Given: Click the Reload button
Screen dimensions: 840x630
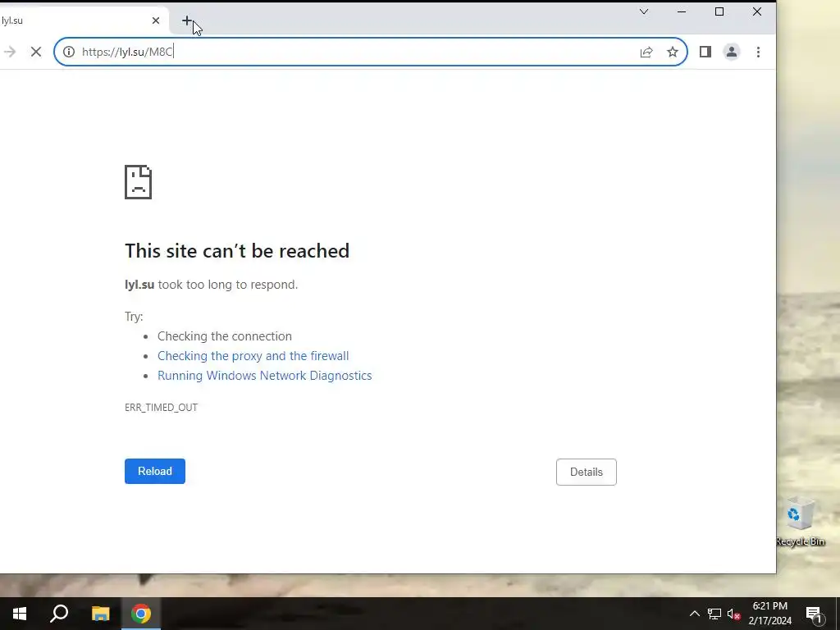Looking at the screenshot, I should coord(155,472).
